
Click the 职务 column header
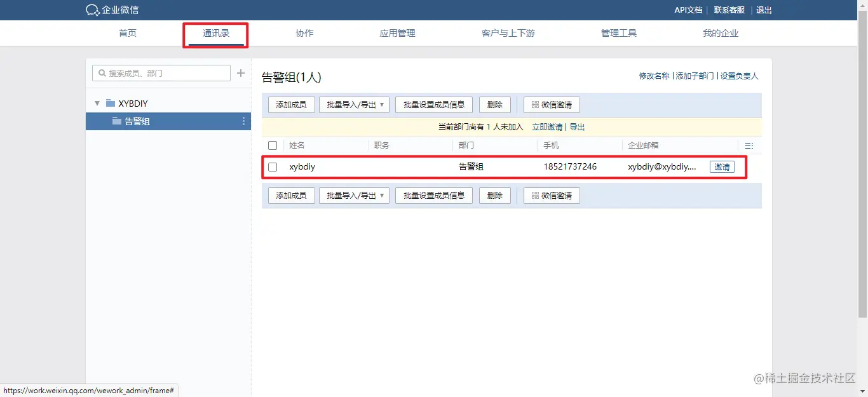click(x=382, y=145)
